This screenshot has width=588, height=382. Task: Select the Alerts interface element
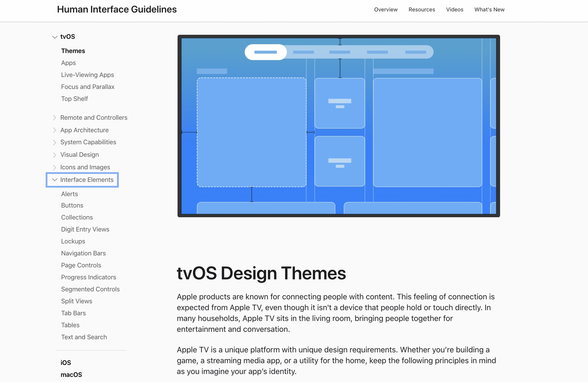pos(69,193)
